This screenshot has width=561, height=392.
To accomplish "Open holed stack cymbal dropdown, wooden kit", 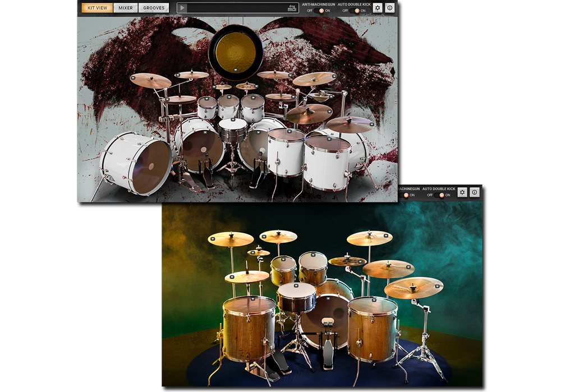I will 360,261.
